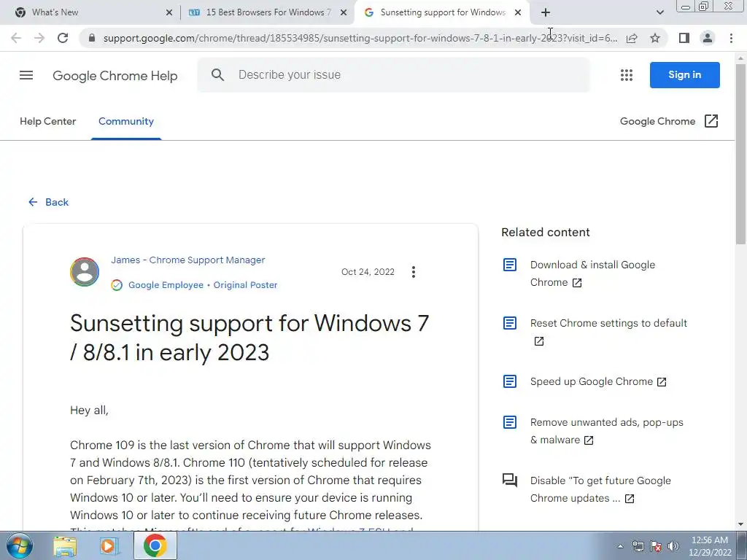Switch to the 15 Best Browsers For Windows 7 tab
The image size is (747, 560).
tap(268, 12)
